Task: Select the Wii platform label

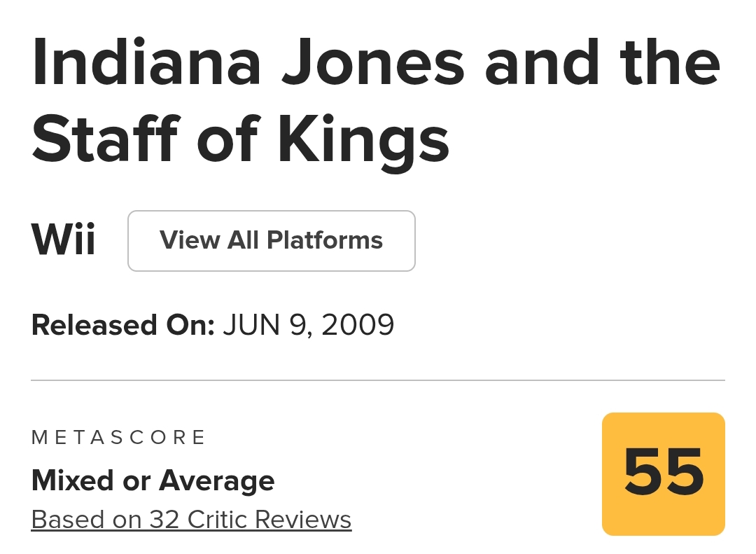Action: 64,240
